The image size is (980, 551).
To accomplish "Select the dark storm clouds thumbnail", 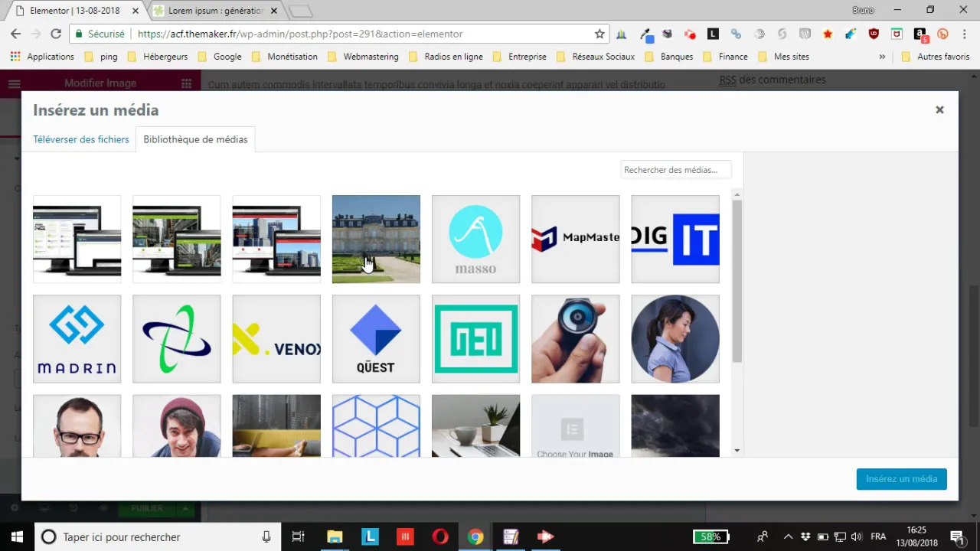I will [675, 425].
